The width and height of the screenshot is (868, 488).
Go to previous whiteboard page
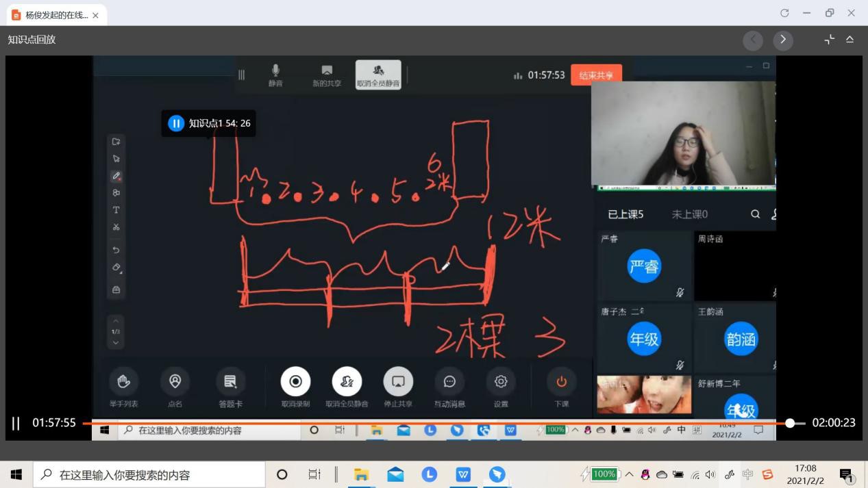click(x=116, y=321)
